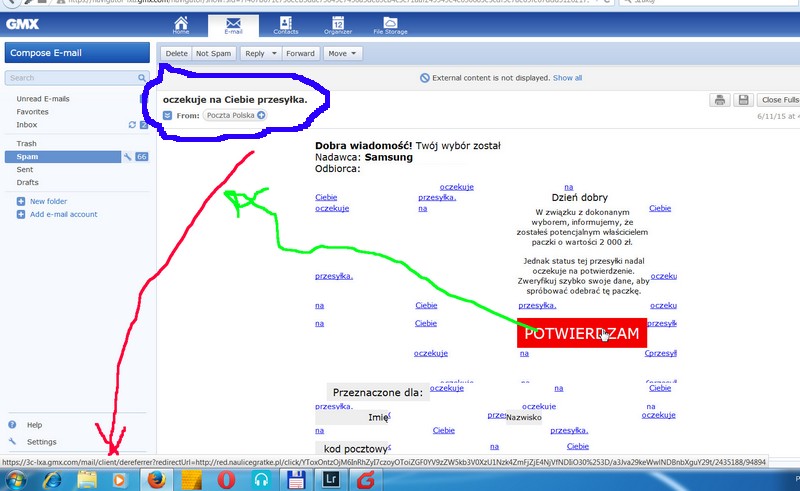Click Close Fullscreen button

(x=779, y=100)
